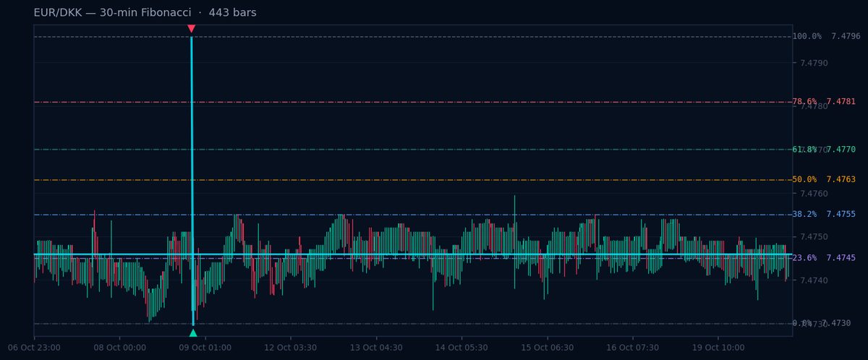Select the 38.2% Fibonacci level label
Screen dimensions: 868x360
click(804, 215)
